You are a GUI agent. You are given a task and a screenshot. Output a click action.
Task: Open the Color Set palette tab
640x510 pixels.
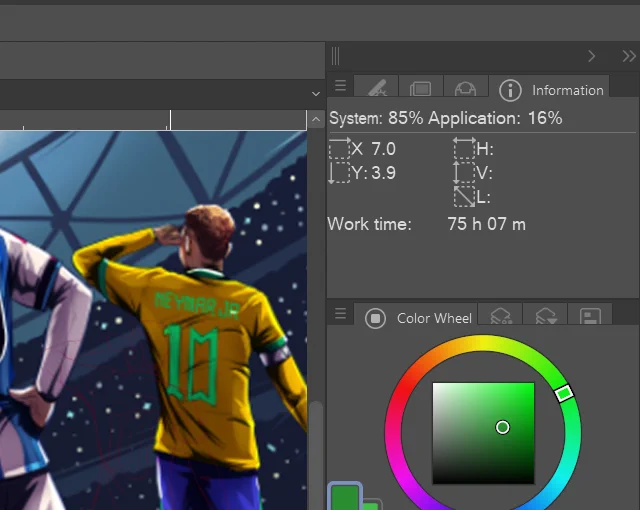click(x=590, y=315)
